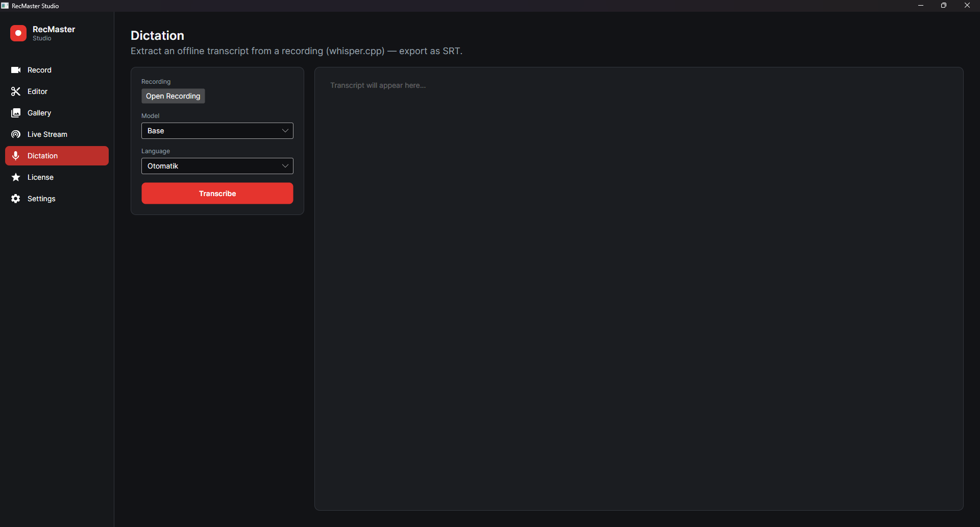The width and height of the screenshot is (980, 527).
Task: Switch to the Gallery section label
Action: click(39, 113)
